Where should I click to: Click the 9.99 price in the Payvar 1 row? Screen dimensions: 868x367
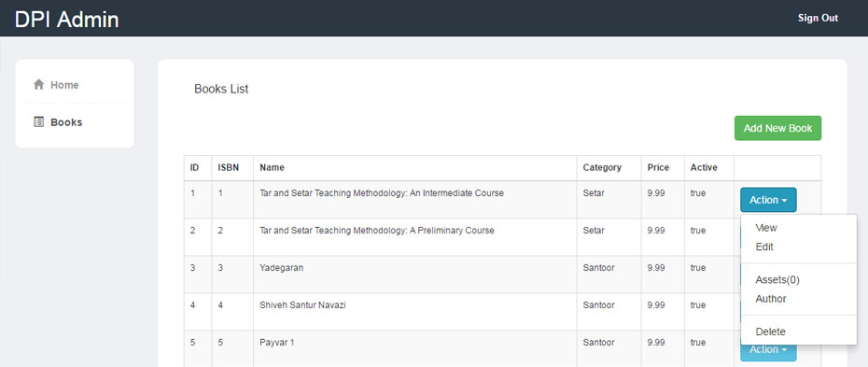656,343
